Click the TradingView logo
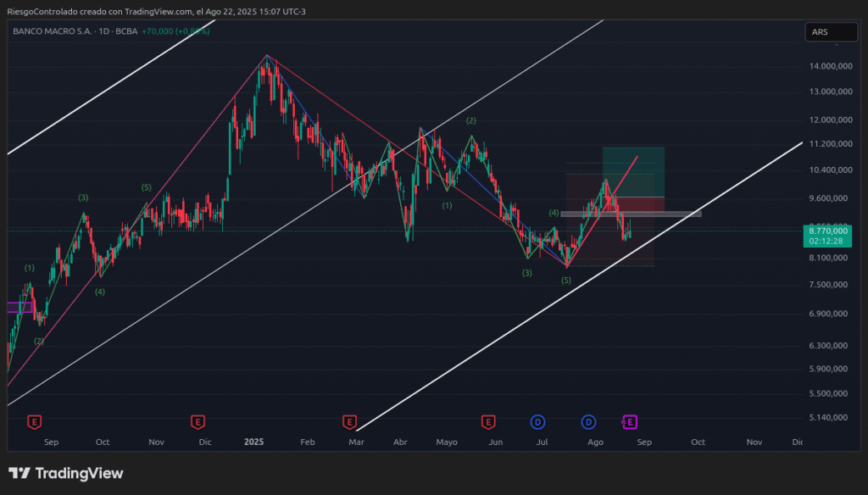This screenshot has width=868, height=495. [66, 473]
